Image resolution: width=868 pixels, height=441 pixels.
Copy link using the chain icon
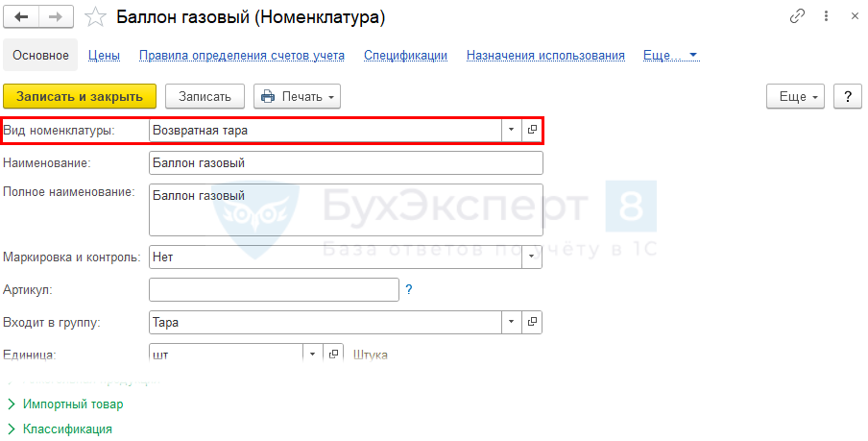click(x=797, y=16)
